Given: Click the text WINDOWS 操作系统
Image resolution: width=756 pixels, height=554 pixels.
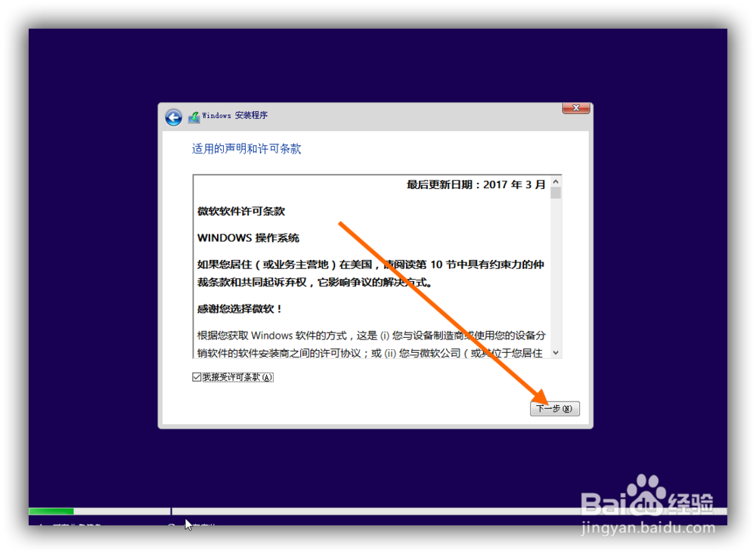Looking at the screenshot, I should (x=248, y=238).
